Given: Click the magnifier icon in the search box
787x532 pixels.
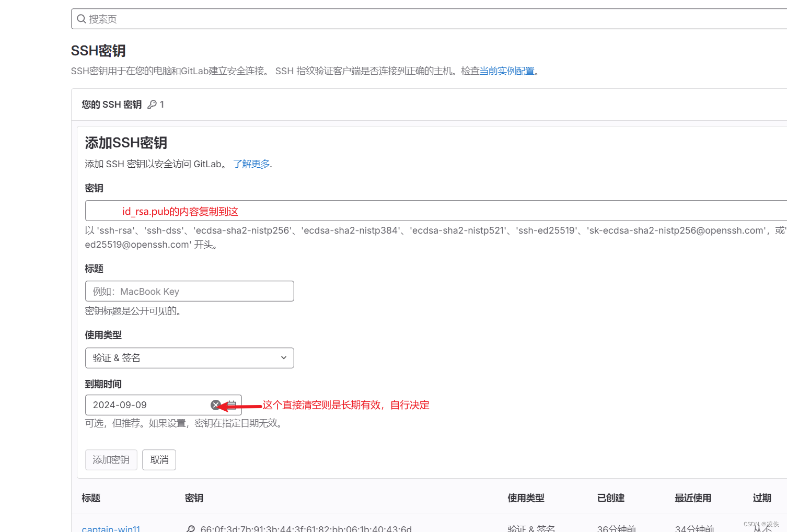Looking at the screenshot, I should (81, 19).
